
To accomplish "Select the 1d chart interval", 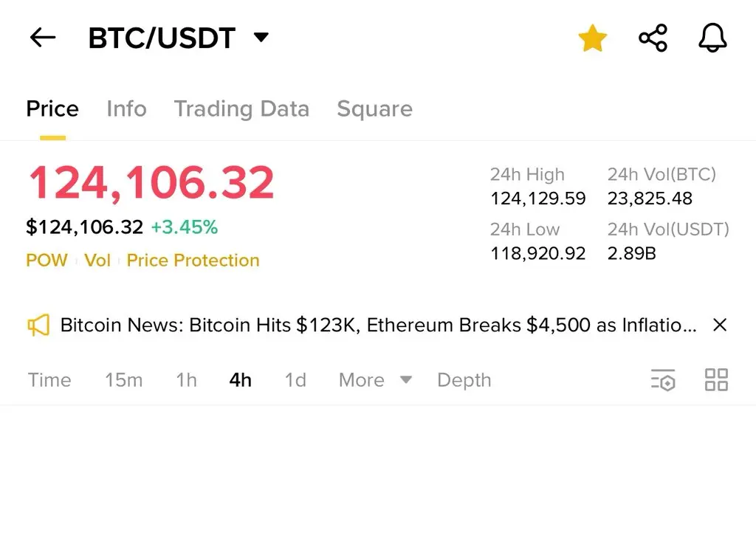I will pos(295,380).
